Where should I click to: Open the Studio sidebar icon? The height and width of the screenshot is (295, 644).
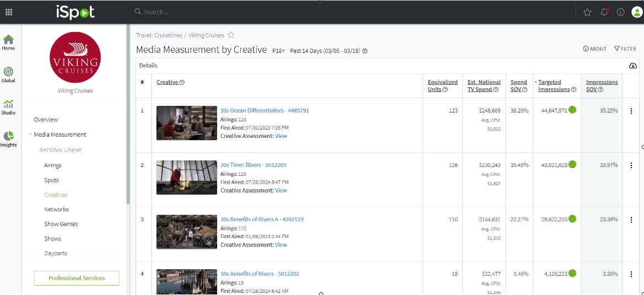(x=8, y=106)
